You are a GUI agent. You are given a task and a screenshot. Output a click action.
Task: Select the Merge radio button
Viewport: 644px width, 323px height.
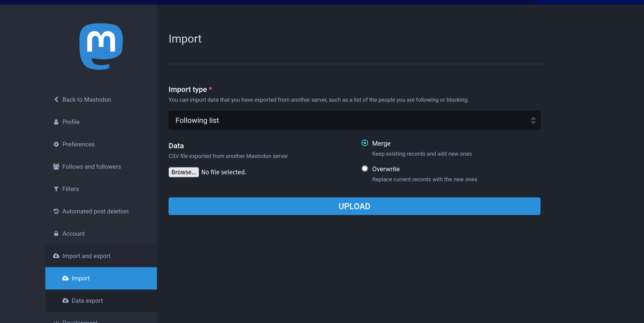365,143
